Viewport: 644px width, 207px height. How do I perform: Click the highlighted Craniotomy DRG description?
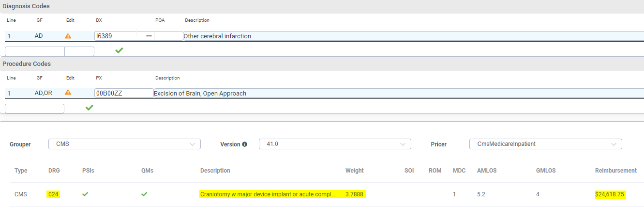267,194
